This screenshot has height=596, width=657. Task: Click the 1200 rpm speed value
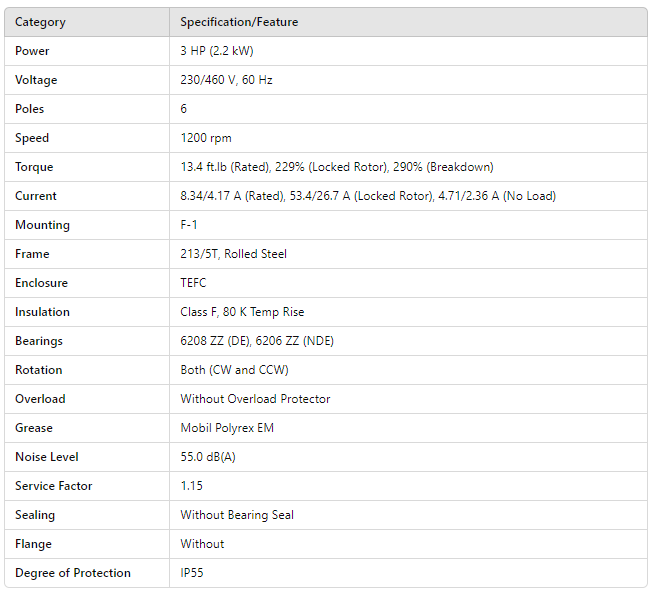click(x=206, y=138)
